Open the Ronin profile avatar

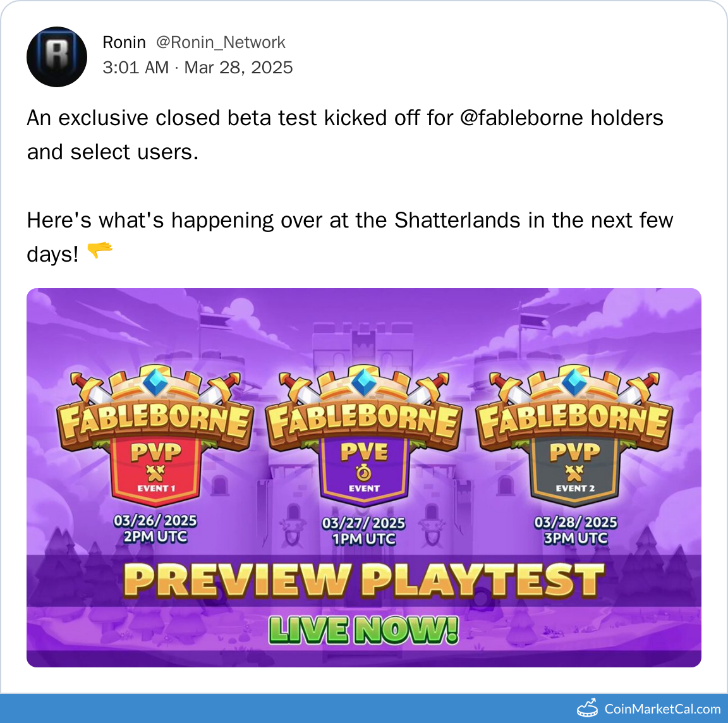click(x=57, y=57)
